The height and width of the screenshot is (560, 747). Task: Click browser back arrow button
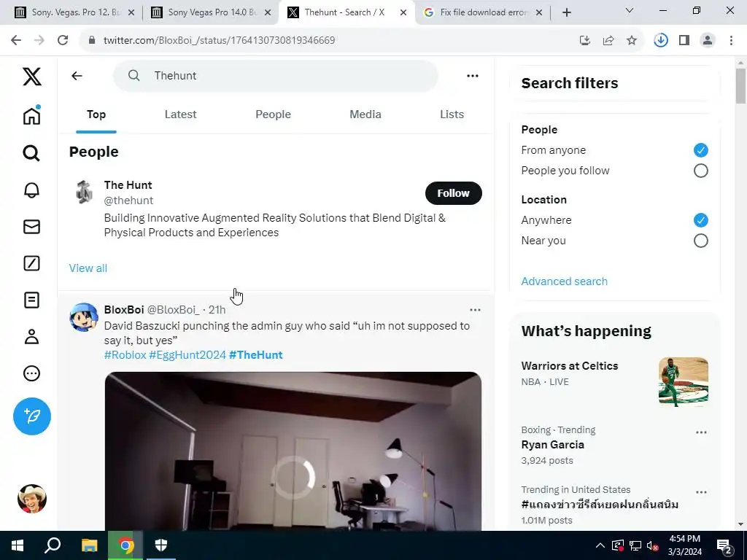[16, 40]
